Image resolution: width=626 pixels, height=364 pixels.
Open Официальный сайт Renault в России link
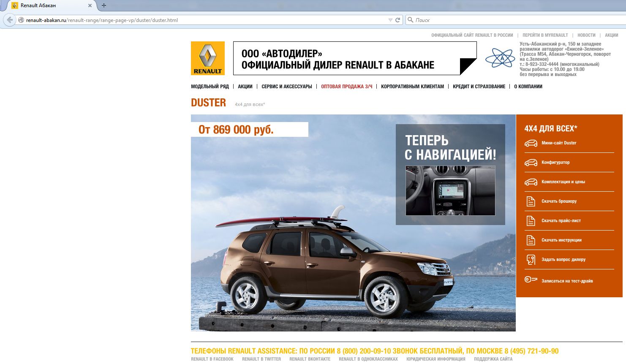point(472,35)
